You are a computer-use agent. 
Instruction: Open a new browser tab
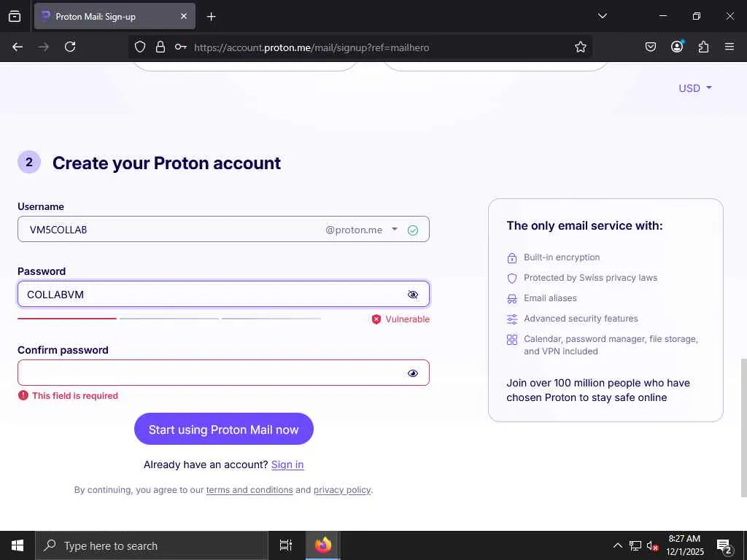pyautogui.click(x=211, y=16)
